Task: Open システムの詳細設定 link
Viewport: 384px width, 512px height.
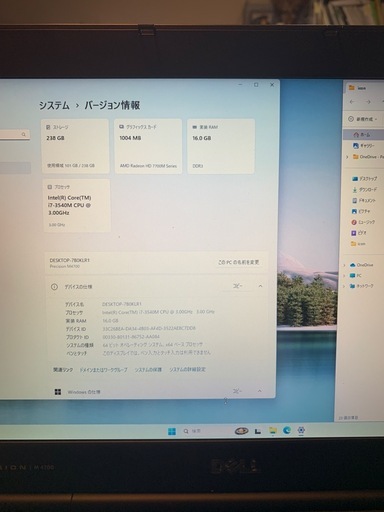Action: (x=187, y=369)
